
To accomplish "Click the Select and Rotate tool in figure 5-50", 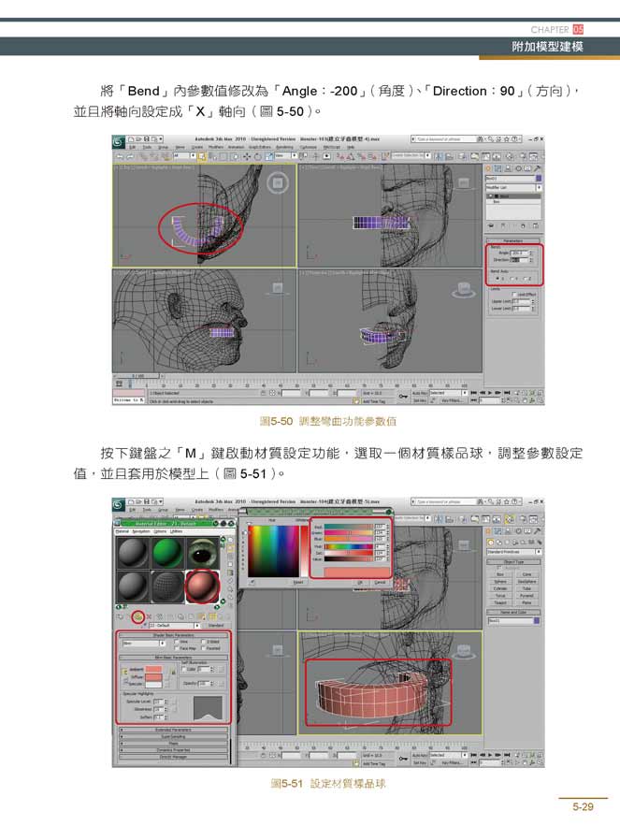I will [x=257, y=156].
